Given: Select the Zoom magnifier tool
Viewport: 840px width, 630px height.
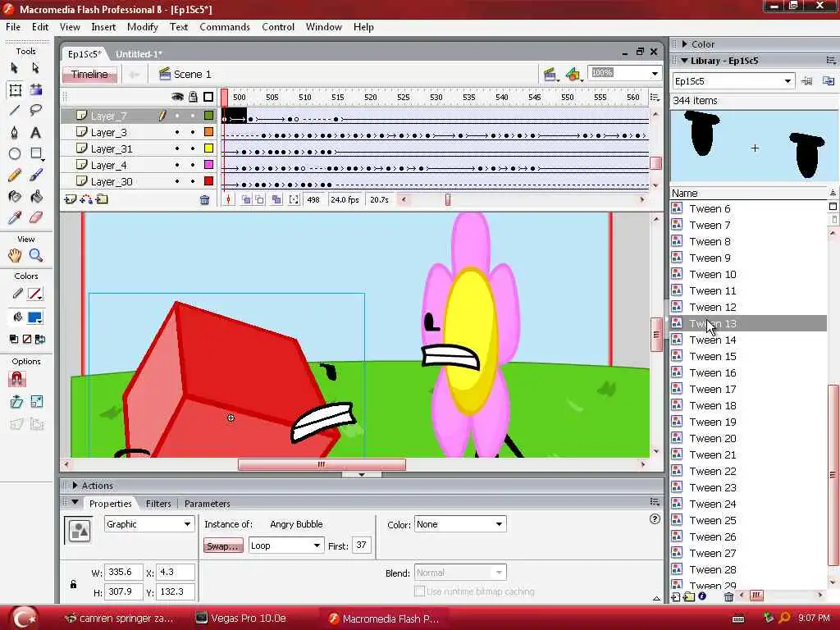Looking at the screenshot, I should 36,256.
